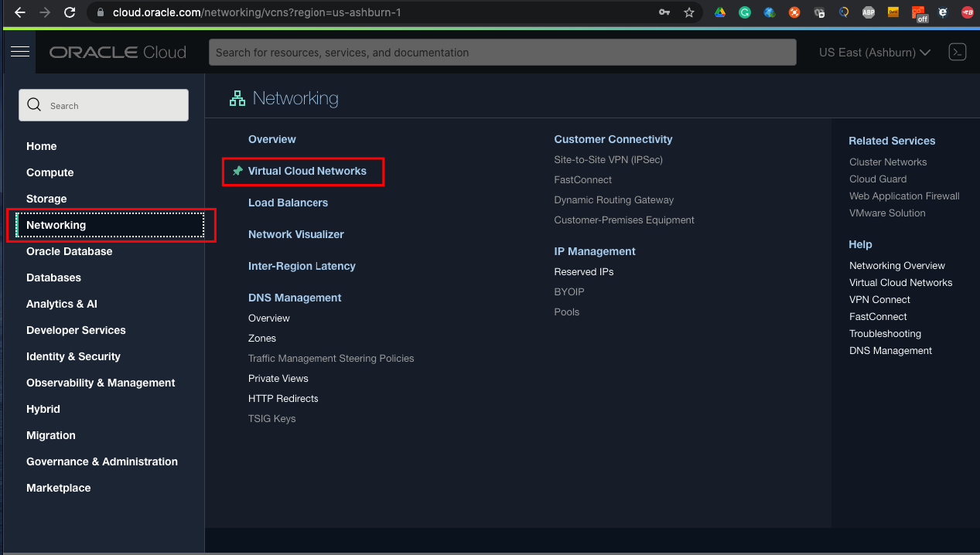This screenshot has height=555, width=980.
Task: Click the IP Management heading
Action: click(595, 251)
